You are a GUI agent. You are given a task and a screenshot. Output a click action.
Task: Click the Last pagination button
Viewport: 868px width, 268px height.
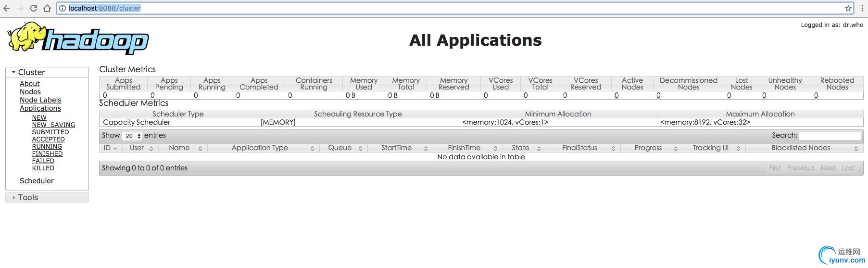tap(848, 168)
